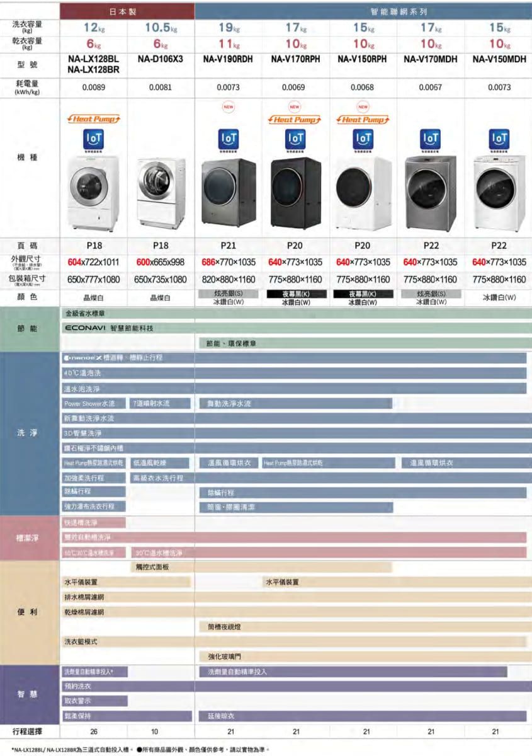Click the 19kg wash capacity value
Image resolution: width=532 pixels, height=756 pixels.
click(x=228, y=27)
